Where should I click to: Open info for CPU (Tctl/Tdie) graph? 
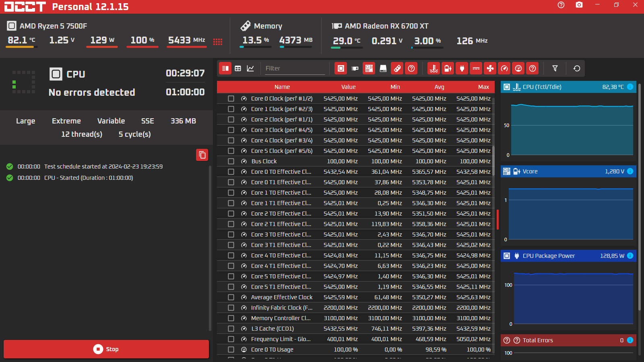pyautogui.click(x=630, y=87)
